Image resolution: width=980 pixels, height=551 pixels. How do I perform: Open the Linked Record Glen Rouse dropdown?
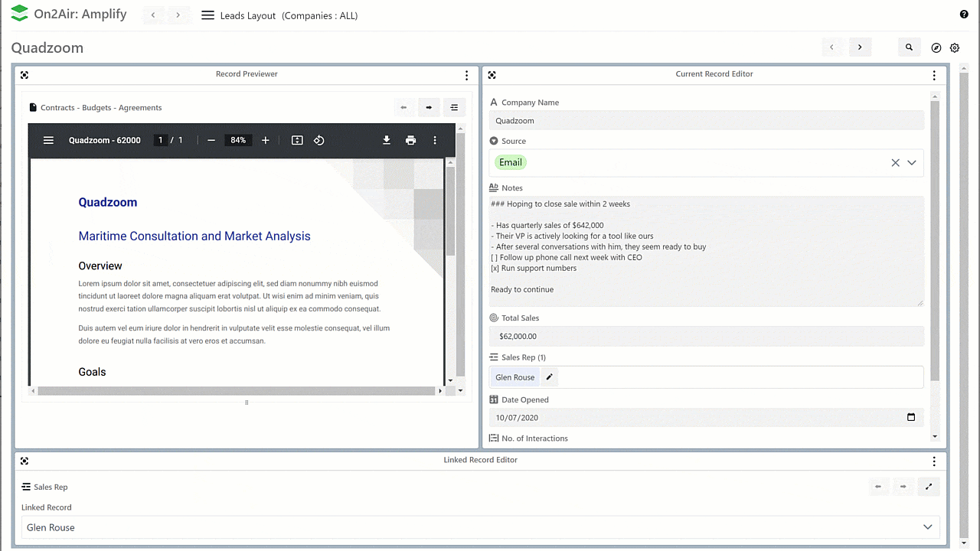[927, 527]
